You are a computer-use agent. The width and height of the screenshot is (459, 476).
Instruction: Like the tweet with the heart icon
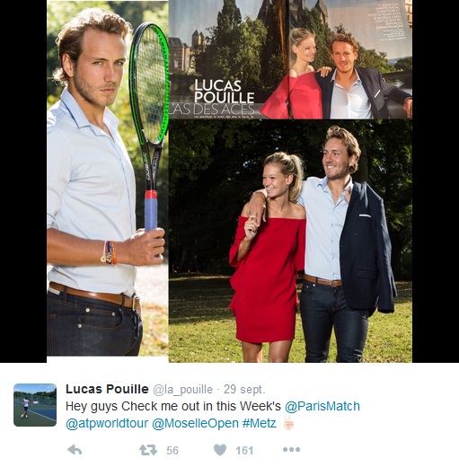(220, 450)
